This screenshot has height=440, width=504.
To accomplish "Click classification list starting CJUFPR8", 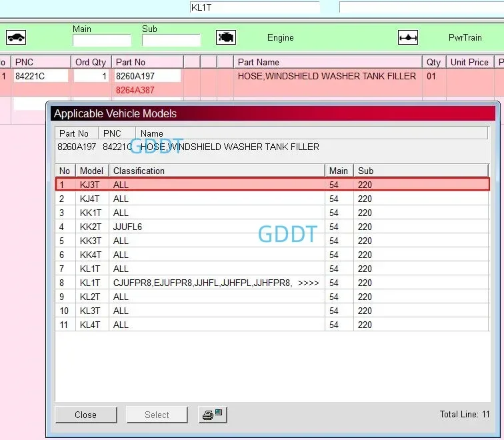I will [x=202, y=283].
